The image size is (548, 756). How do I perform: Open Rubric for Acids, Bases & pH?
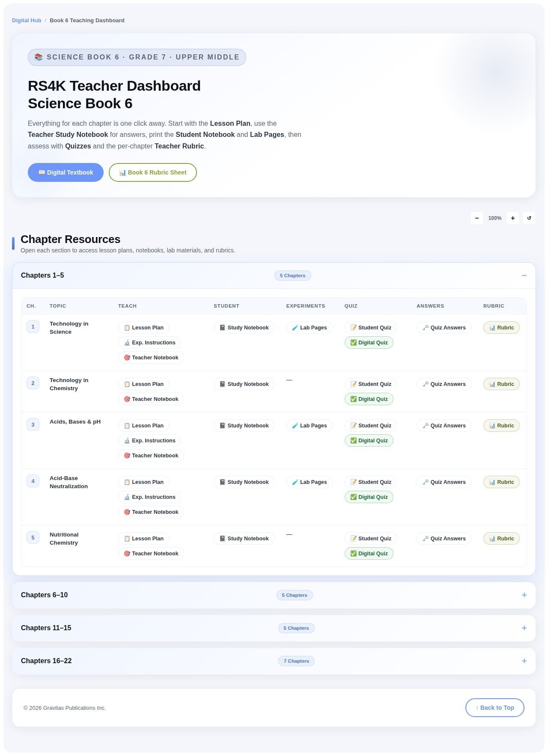[501, 426]
